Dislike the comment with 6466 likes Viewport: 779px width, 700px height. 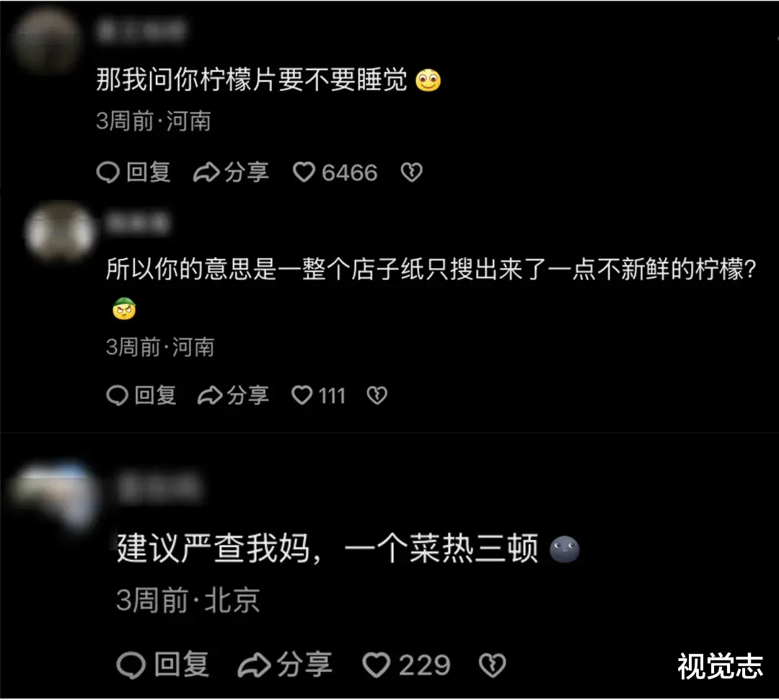411,172
